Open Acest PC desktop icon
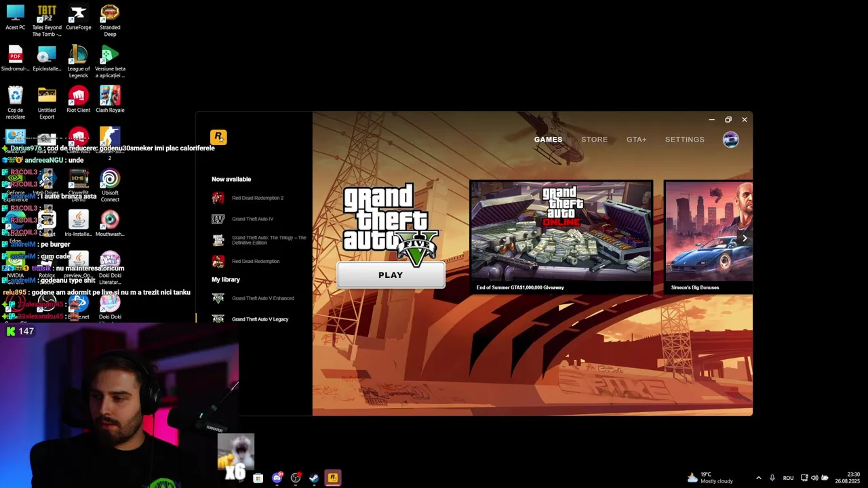This screenshot has width=868, height=488. [16, 18]
